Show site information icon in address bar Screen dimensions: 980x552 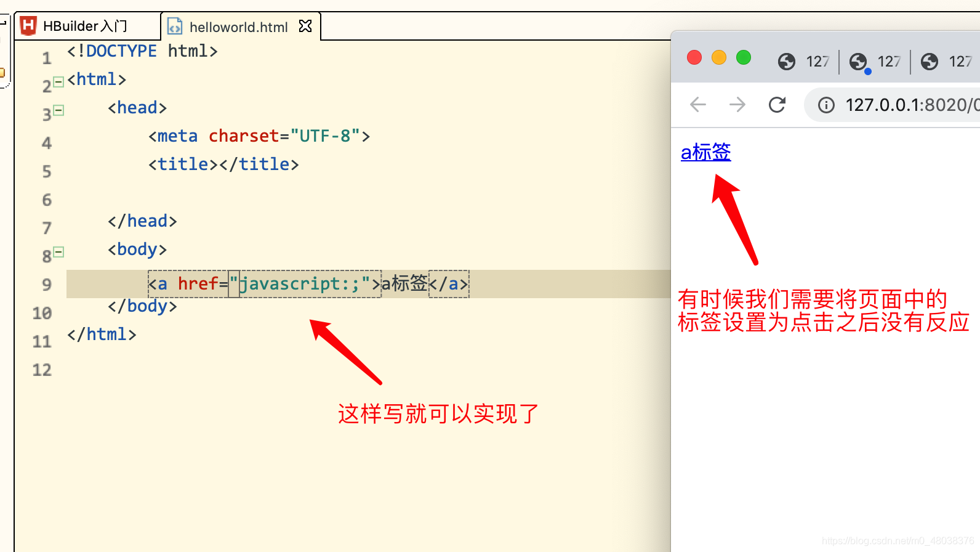pyautogui.click(x=826, y=105)
